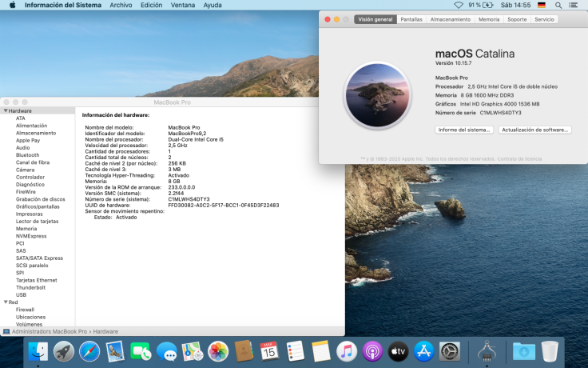The height and width of the screenshot is (368, 588).
Task: Select Firewall under Red
Action: pyautogui.click(x=25, y=310)
